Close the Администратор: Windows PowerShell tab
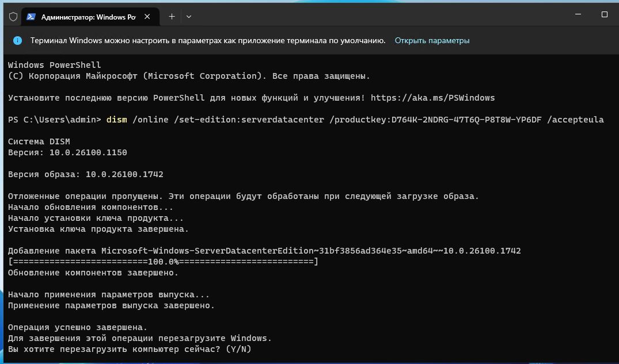619x364 pixels. pyautogui.click(x=149, y=17)
